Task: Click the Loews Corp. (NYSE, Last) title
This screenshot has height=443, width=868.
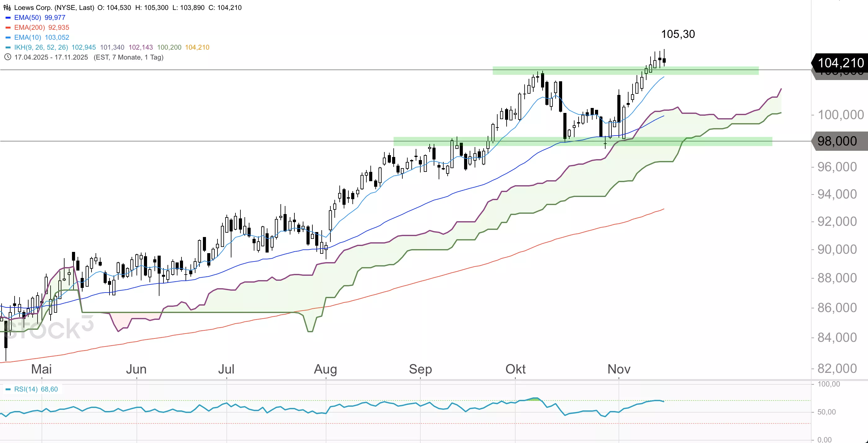Action: pyautogui.click(x=54, y=7)
